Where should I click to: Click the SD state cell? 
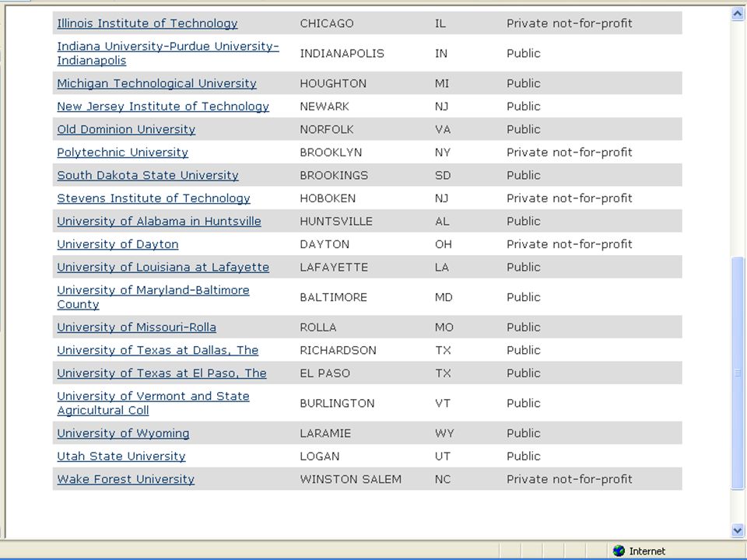443,175
